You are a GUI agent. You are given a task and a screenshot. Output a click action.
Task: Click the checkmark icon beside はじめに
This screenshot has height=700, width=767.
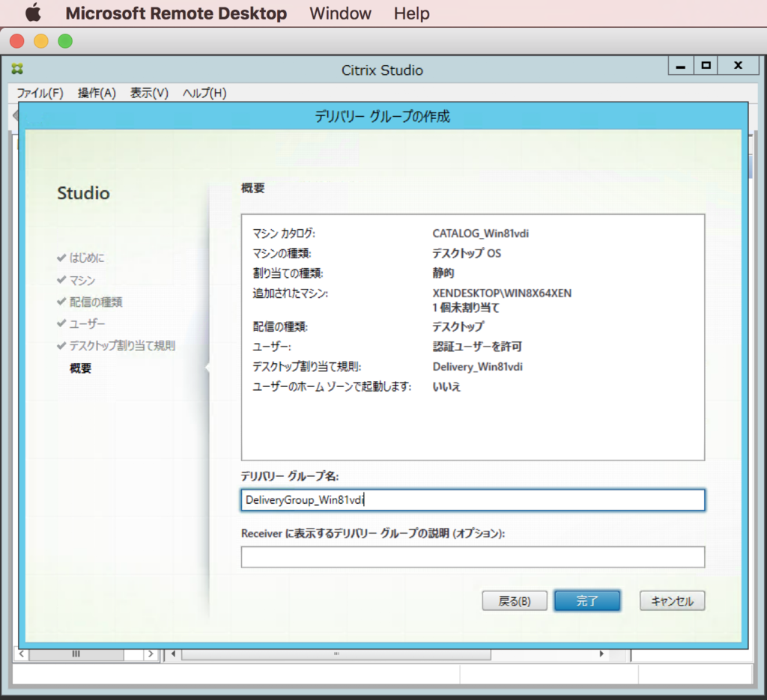pyautogui.click(x=61, y=257)
